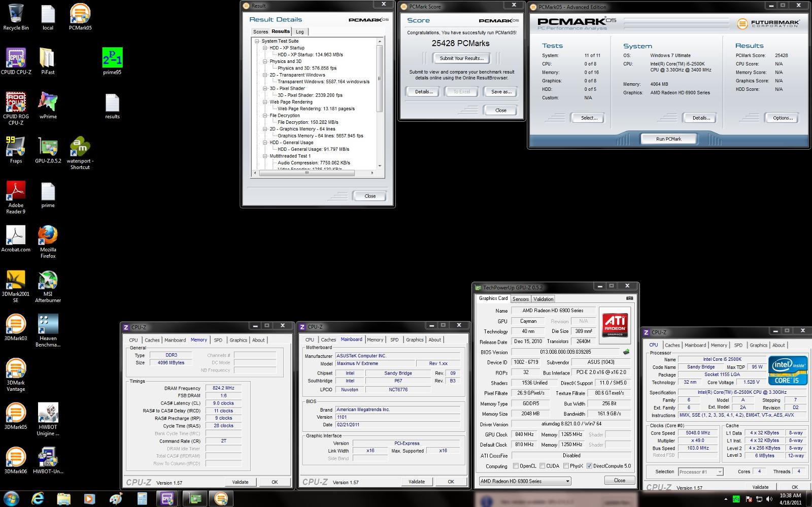812x507 pixels.
Task: Open Internet Explorer from the taskbar
Action: (38, 499)
